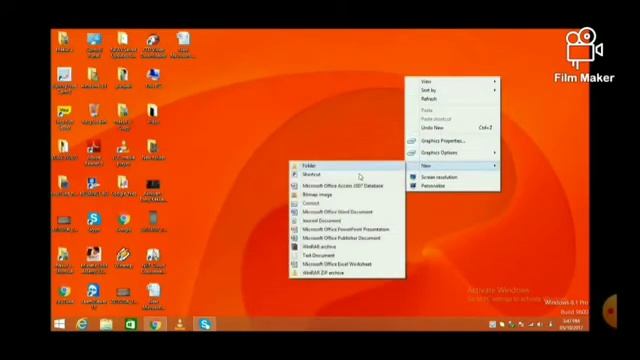This screenshot has width=640, height=360.
Task: Expand the View submenu in context menu
Action: [x=453, y=82]
